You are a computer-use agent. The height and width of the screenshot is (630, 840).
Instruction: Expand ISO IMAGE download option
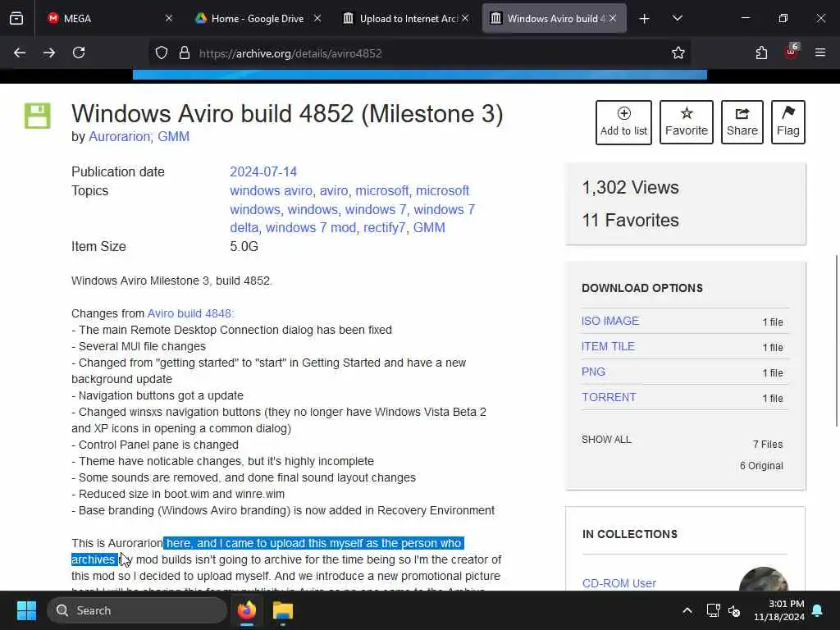click(x=610, y=321)
